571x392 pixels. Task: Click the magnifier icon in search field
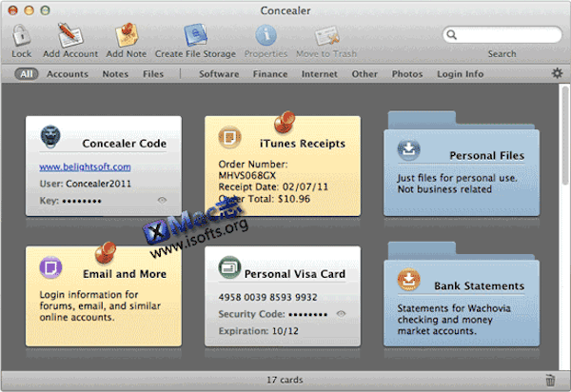[x=451, y=34]
